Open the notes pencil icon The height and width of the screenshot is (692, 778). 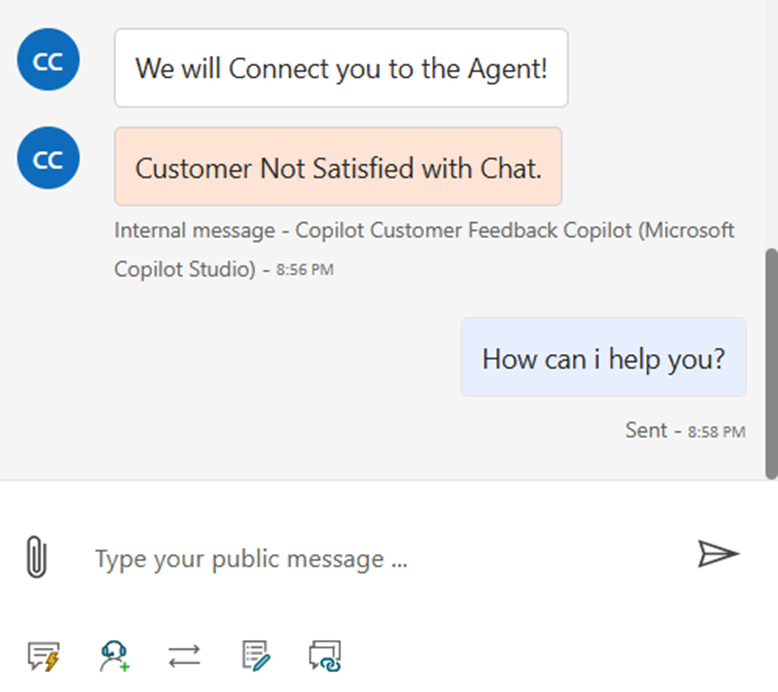click(x=256, y=656)
